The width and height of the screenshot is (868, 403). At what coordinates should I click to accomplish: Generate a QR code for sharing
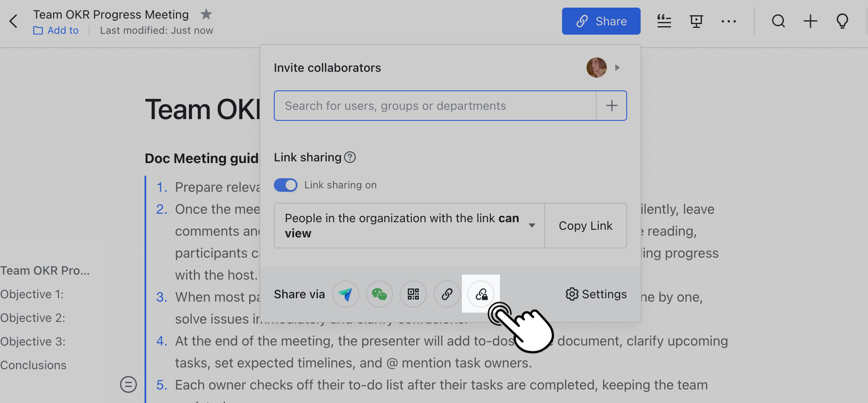(413, 294)
